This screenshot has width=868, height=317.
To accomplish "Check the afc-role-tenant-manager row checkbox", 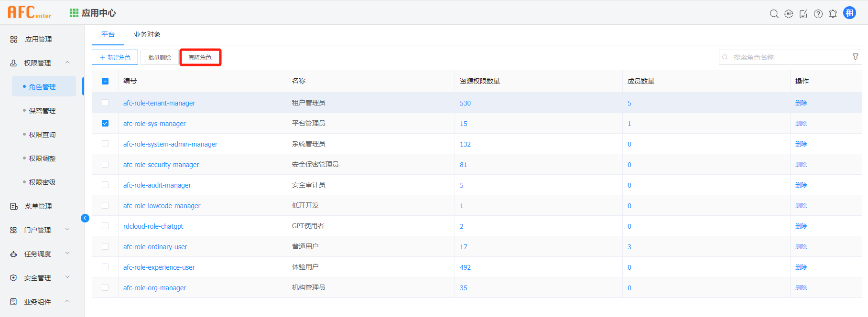I will pyautogui.click(x=105, y=103).
